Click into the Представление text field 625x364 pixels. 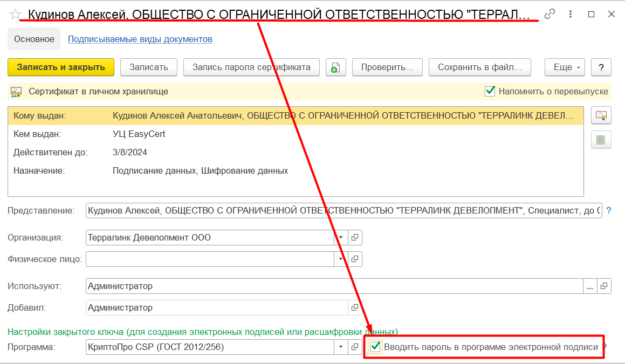(344, 210)
